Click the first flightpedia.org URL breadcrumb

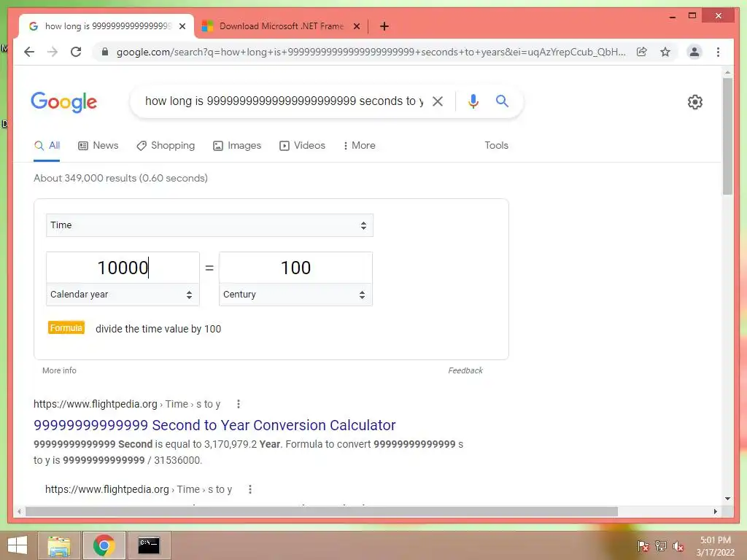(x=127, y=404)
